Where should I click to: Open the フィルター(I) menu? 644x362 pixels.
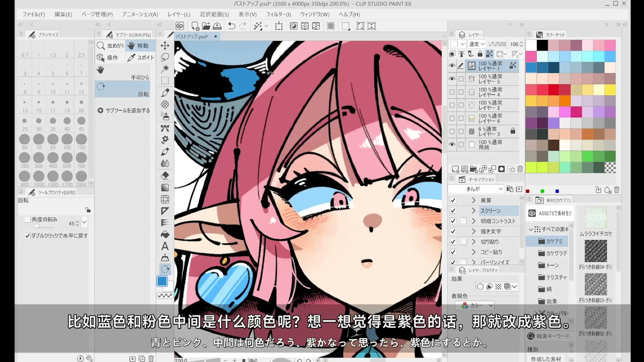pyautogui.click(x=278, y=14)
